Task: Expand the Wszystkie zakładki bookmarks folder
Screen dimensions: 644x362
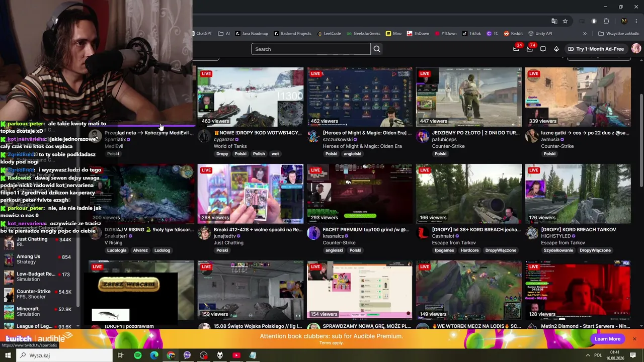Action: point(618,34)
